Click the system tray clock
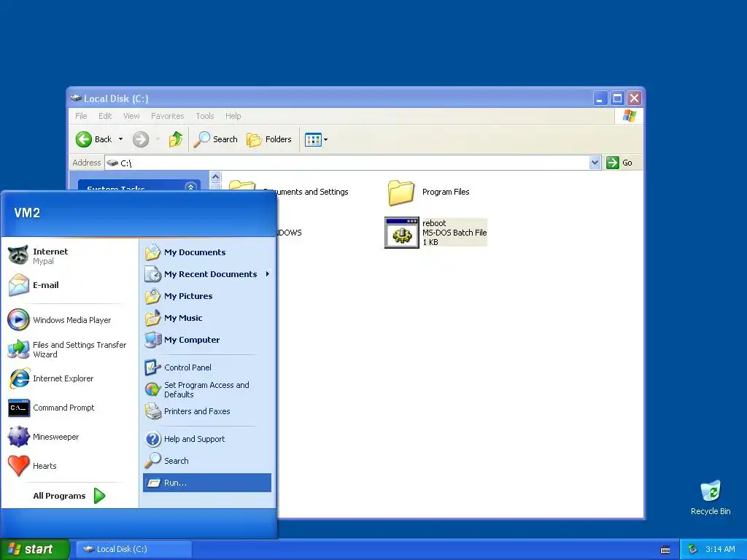 point(720,549)
